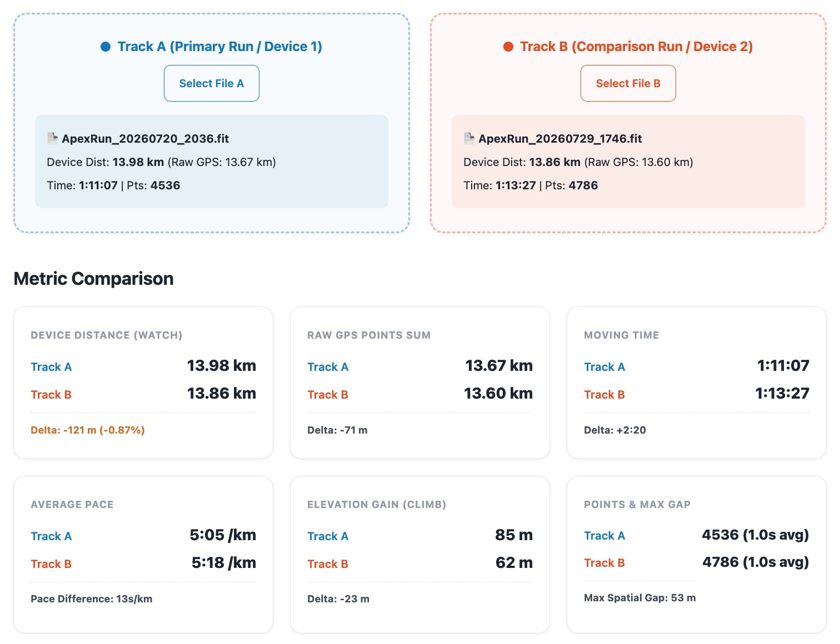This screenshot has width=840, height=644.
Task: Click AVERAGE PACE card title
Action: (72, 505)
